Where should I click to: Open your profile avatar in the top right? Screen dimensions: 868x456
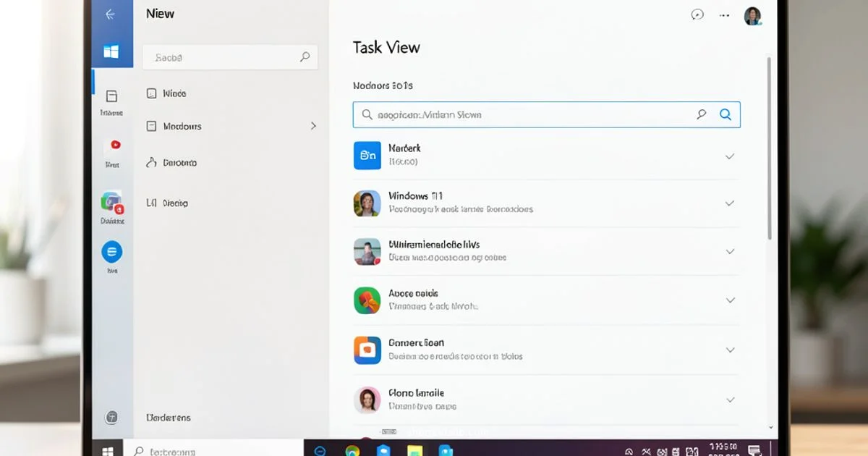coord(752,14)
